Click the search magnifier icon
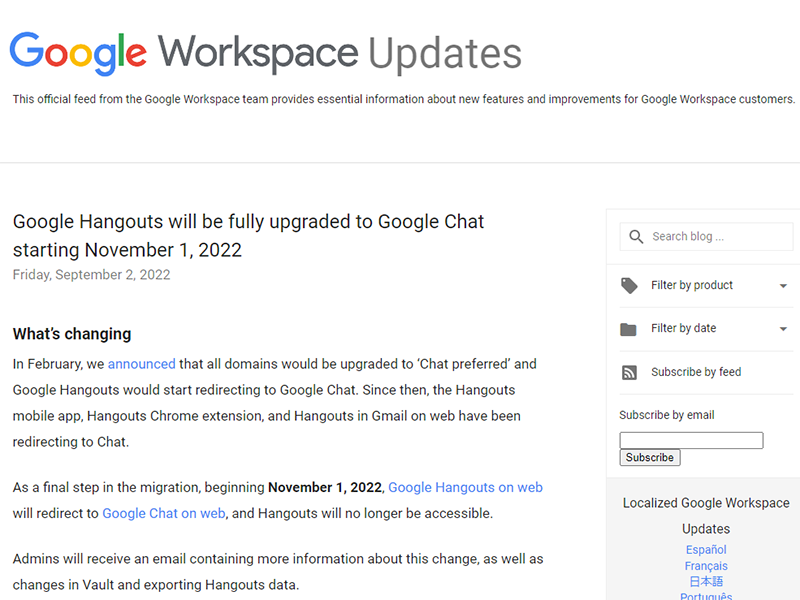The height and width of the screenshot is (600, 800). point(636,237)
